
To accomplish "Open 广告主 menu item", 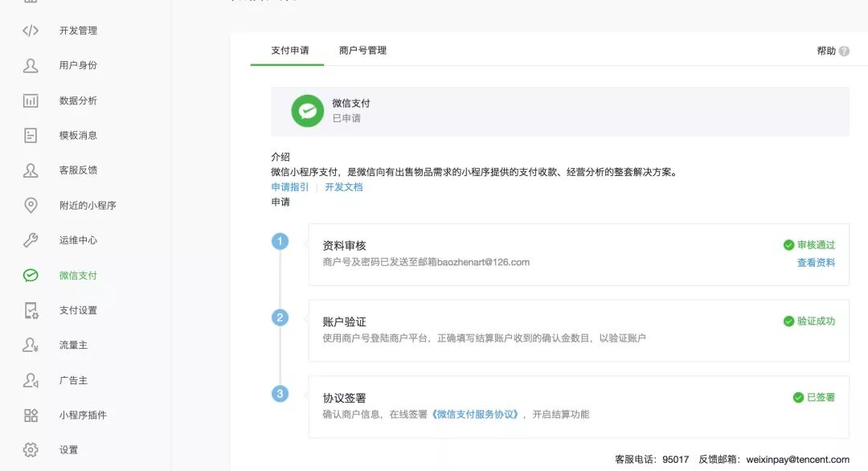I will pos(73,380).
